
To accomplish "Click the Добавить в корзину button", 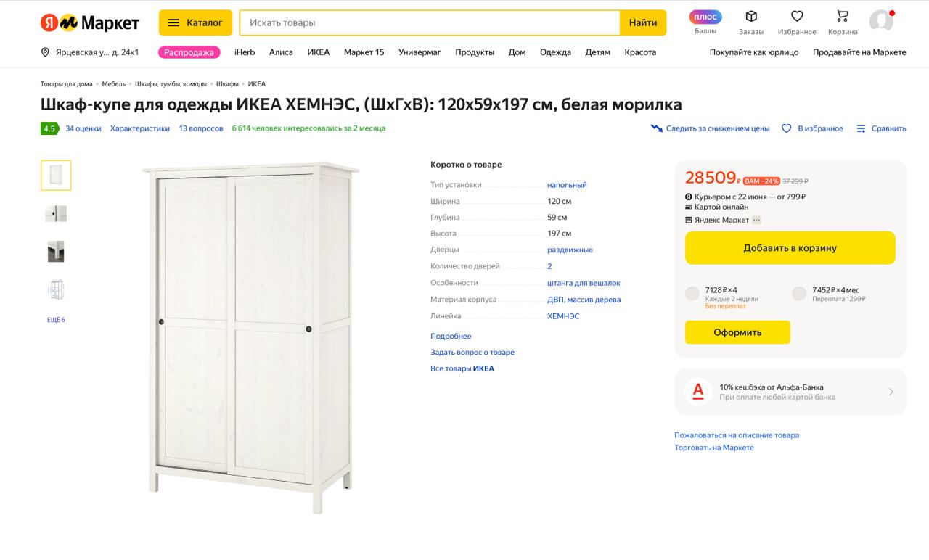I will 790,248.
